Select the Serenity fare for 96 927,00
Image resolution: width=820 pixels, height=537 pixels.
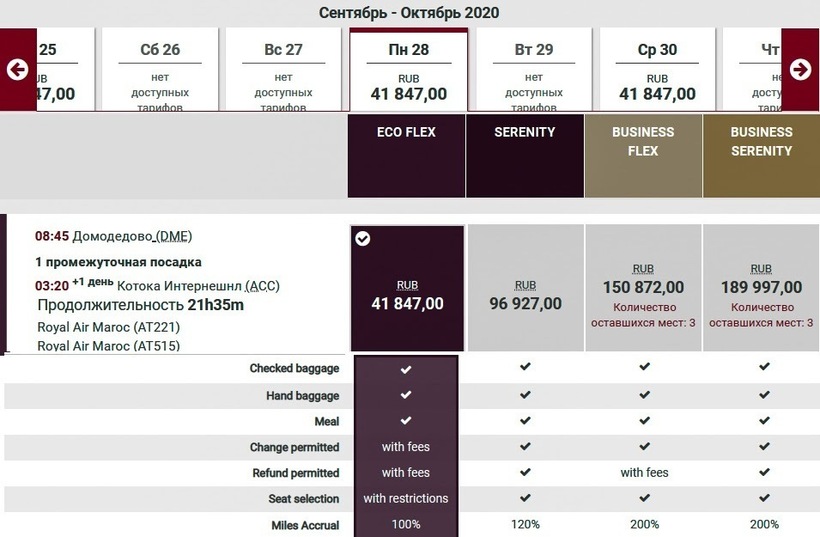coord(525,295)
